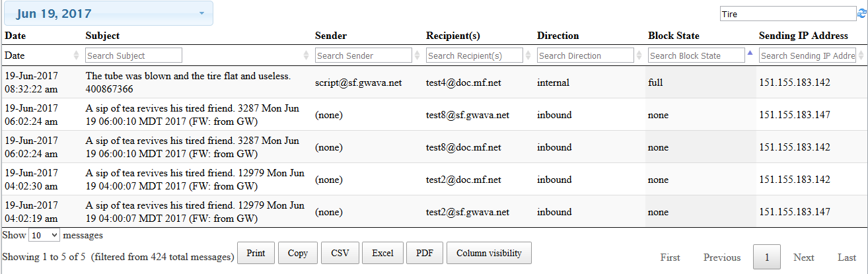Sort by Recipient(s) column arrows
The height and width of the screenshot is (274, 868).
pos(528,55)
